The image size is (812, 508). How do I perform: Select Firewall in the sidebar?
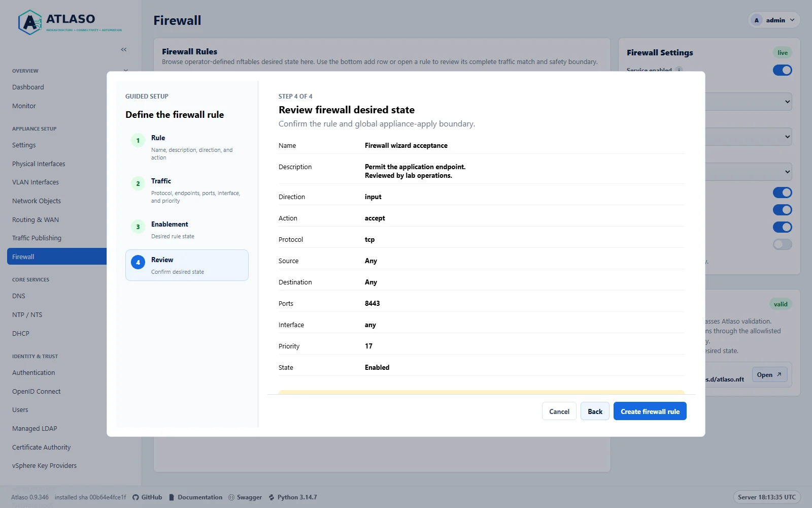(x=57, y=257)
